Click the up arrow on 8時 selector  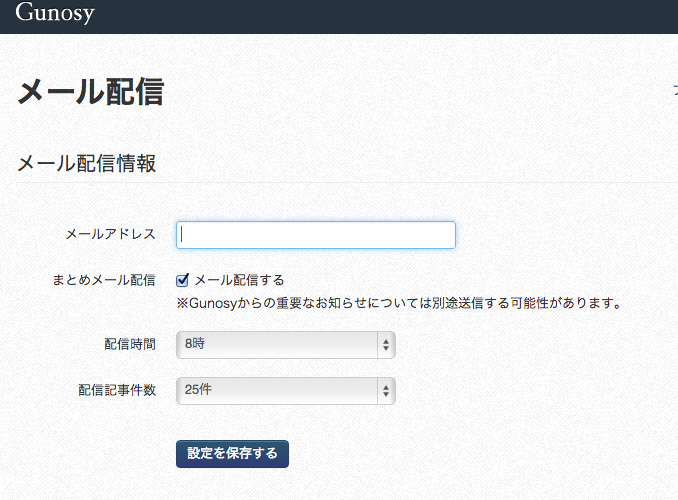386,341
